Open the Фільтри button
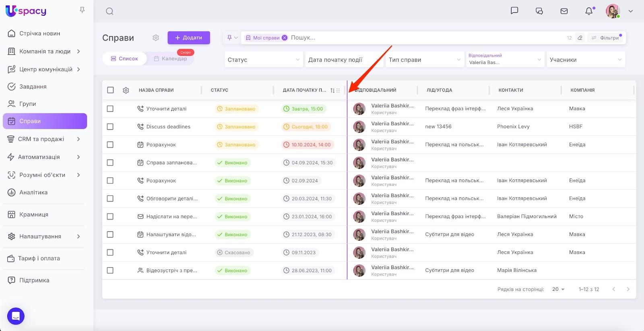 tap(605, 38)
